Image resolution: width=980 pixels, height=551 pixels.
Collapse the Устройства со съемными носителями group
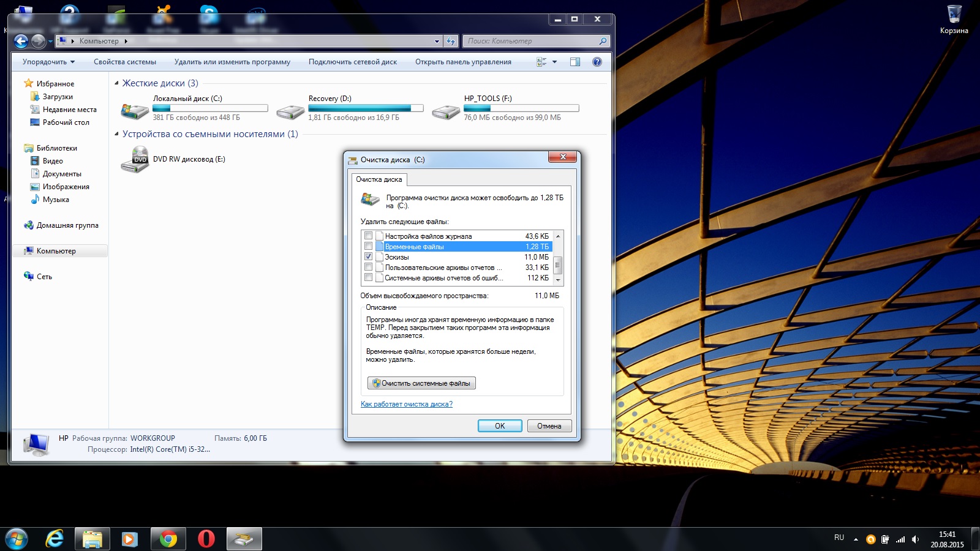pyautogui.click(x=116, y=134)
